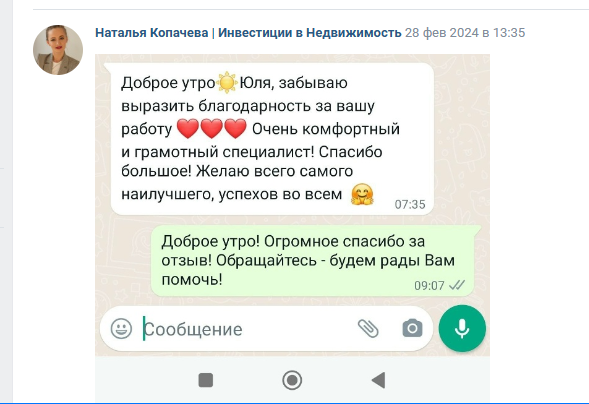Open the camera icon in message bar

(412, 329)
